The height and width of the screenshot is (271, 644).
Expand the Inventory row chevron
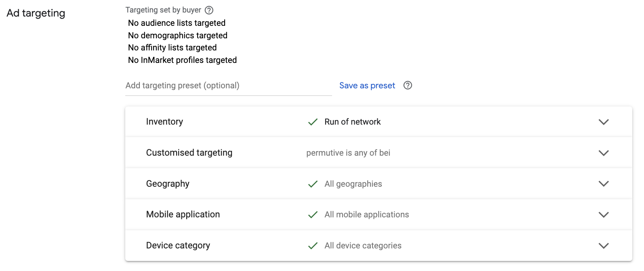pos(604,122)
